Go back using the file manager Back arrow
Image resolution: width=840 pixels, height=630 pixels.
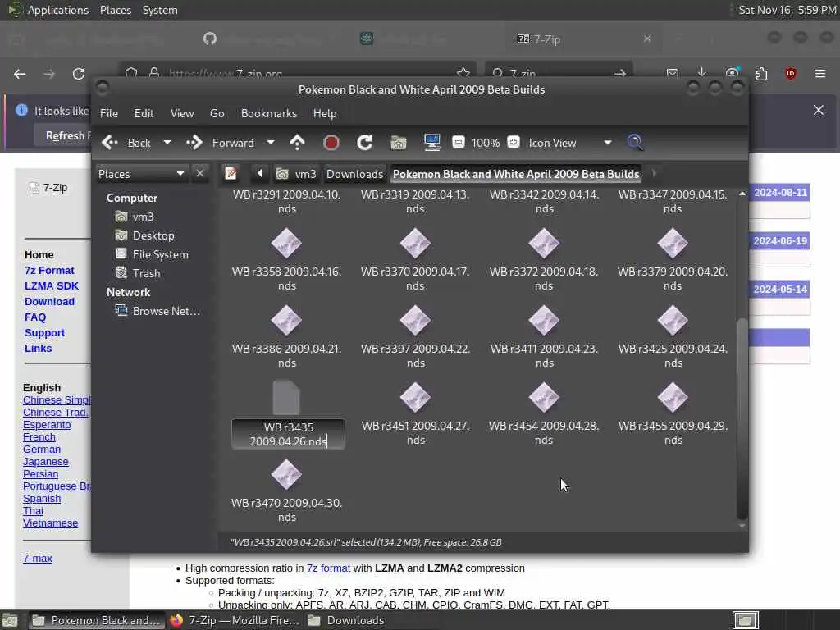tap(110, 143)
